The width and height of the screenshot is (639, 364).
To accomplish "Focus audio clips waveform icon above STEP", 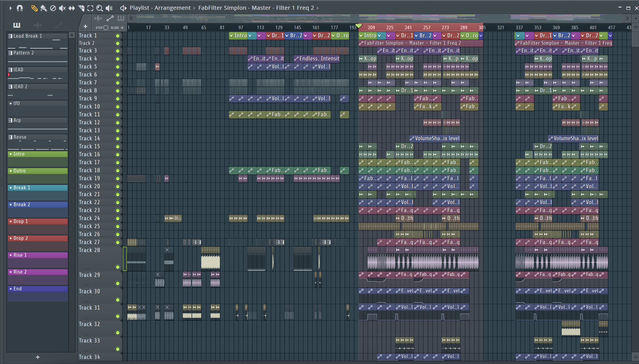I will pyautogui.click(x=98, y=18).
